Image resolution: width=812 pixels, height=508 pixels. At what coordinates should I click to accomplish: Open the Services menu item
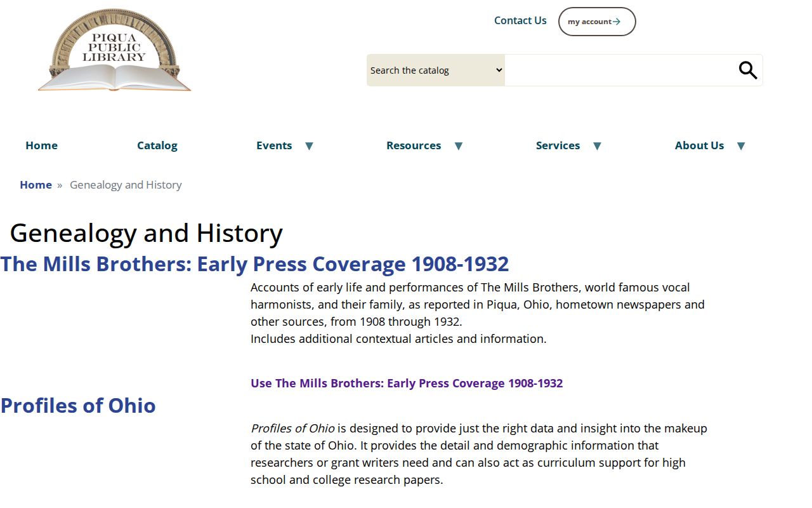pos(558,145)
